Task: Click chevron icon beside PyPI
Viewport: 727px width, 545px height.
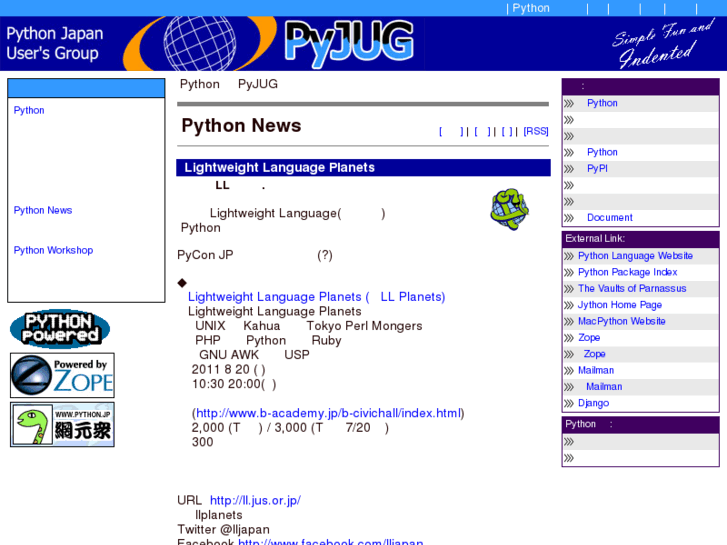Action: click(x=569, y=169)
